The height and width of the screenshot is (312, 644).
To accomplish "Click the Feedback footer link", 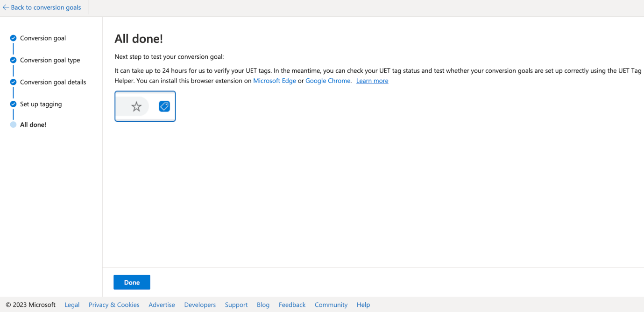I will [x=292, y=305].
